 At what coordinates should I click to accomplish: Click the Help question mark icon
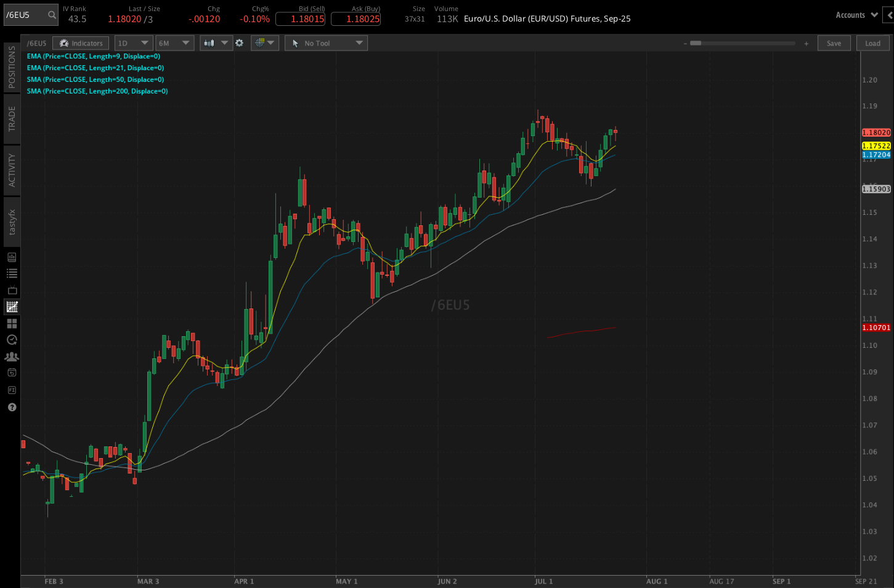click(11, 407)
